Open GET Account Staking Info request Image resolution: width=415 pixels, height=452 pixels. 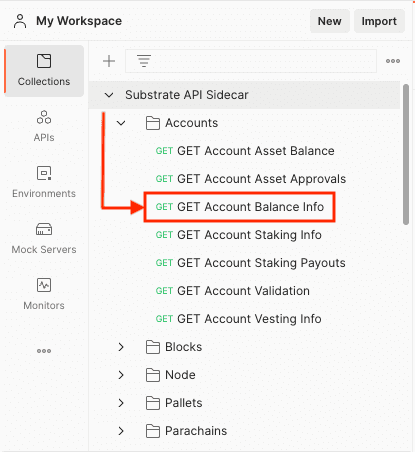tap(239, 235)
